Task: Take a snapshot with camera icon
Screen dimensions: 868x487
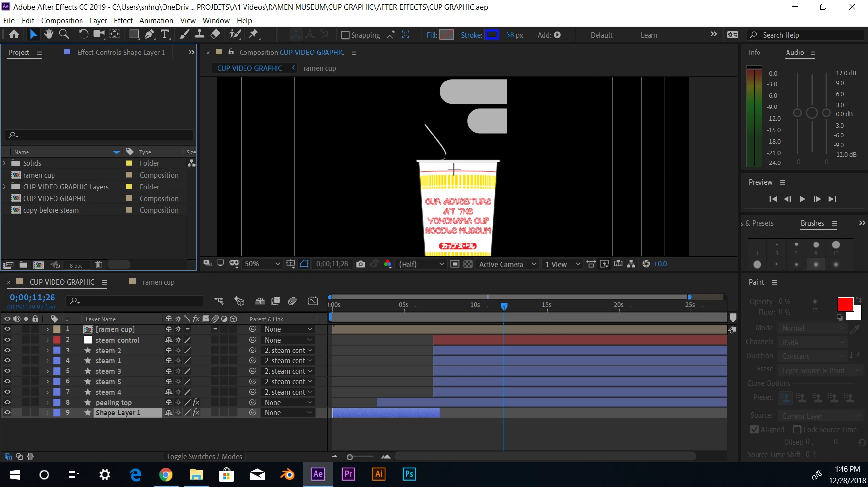Action: point(361,264)
